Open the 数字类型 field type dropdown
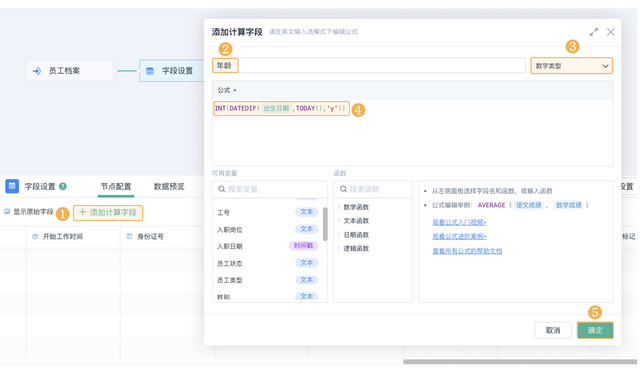 571,66
